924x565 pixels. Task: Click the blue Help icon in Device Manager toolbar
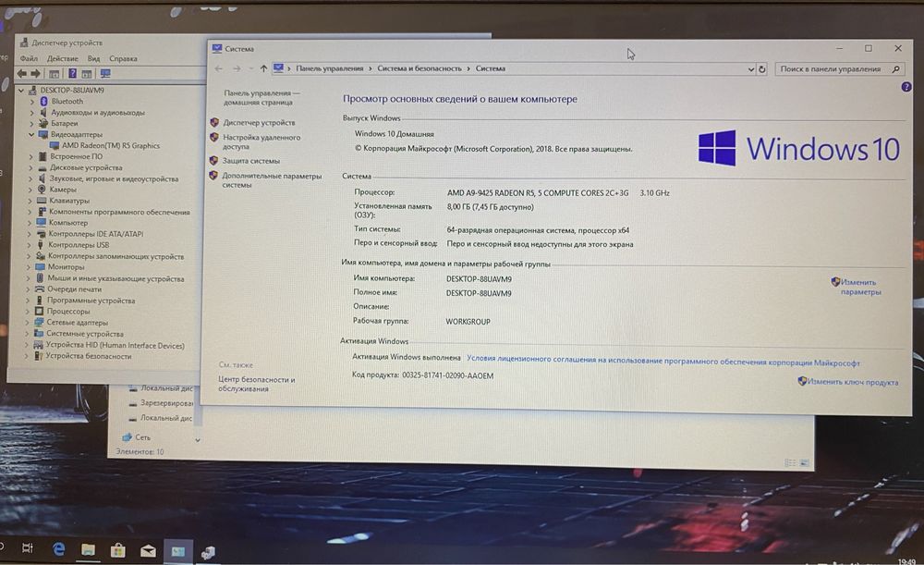(72, 74)
